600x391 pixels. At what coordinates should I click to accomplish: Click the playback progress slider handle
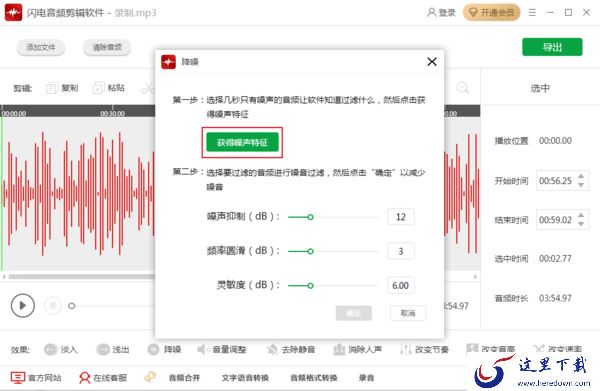point(72,306)
